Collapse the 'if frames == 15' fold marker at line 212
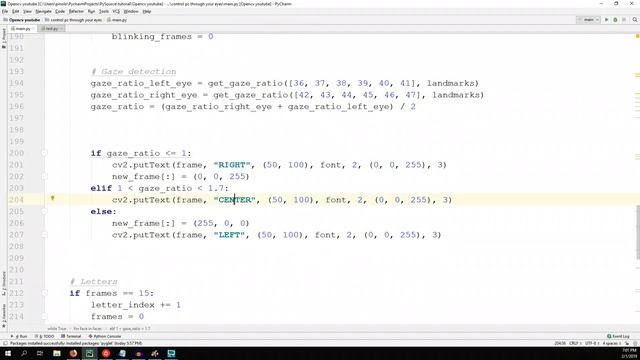This screenshot has width=640, height=360. [x=44, y=293]
